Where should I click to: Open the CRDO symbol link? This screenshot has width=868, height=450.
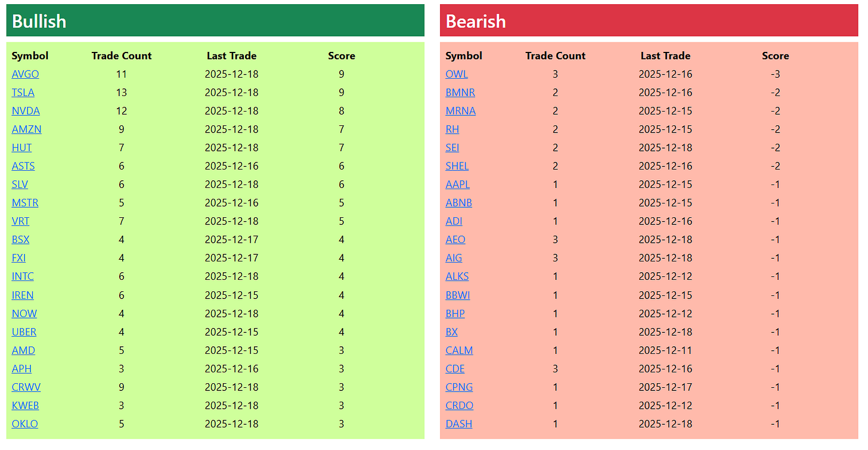[460, 406]
